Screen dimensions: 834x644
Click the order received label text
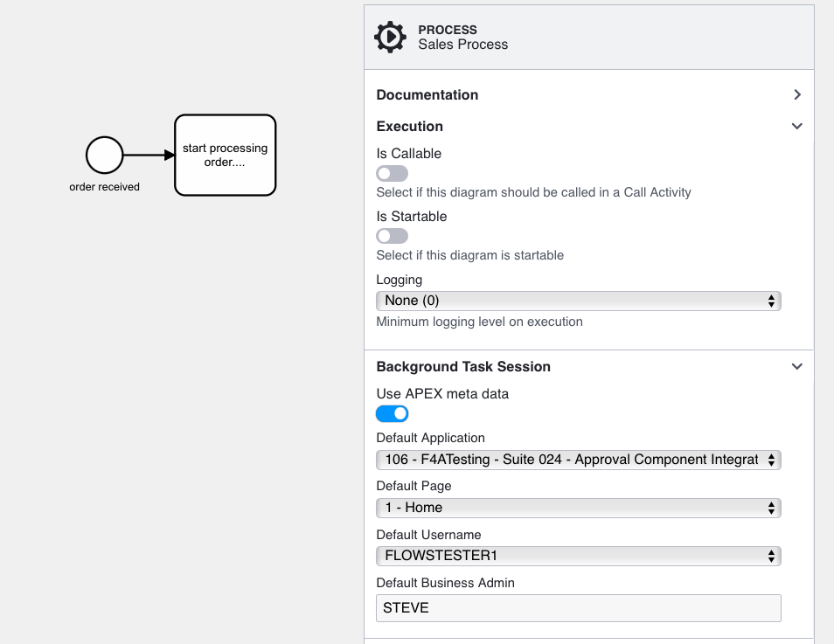[104, 187]
